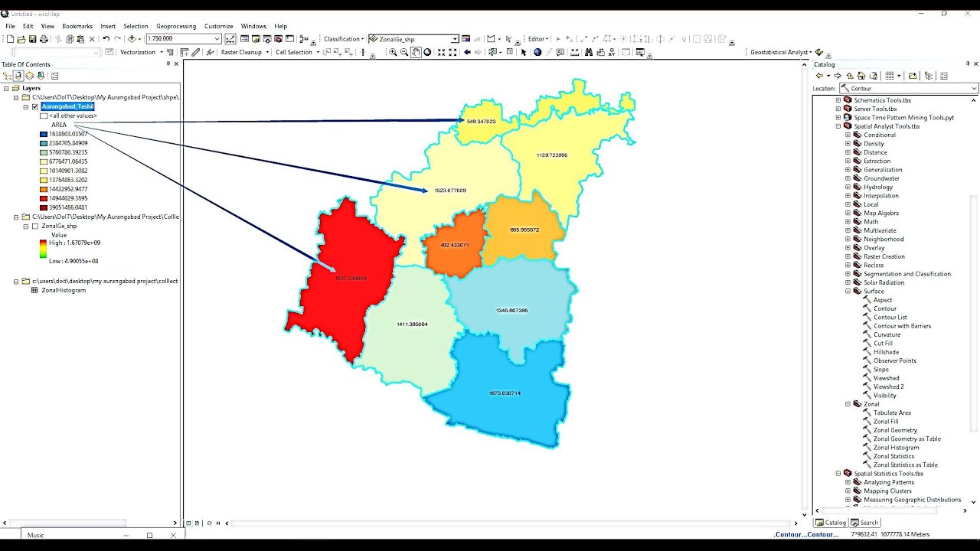Open the Classification dropdown menu
980x551 pixels.
pos(343,38)
